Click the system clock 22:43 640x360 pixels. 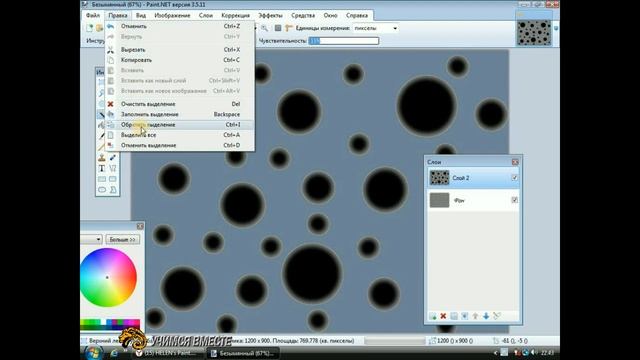(x=547, y=353)
